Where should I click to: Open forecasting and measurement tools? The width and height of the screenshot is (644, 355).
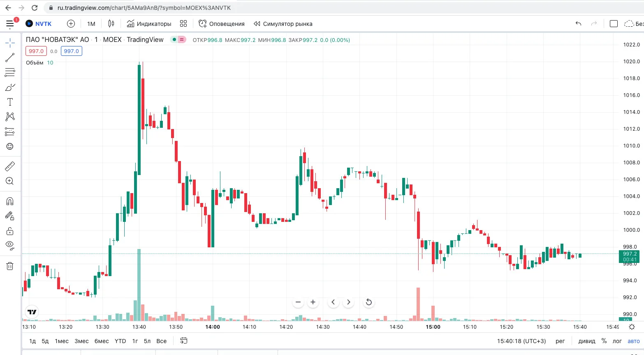(x=10, y=131)
